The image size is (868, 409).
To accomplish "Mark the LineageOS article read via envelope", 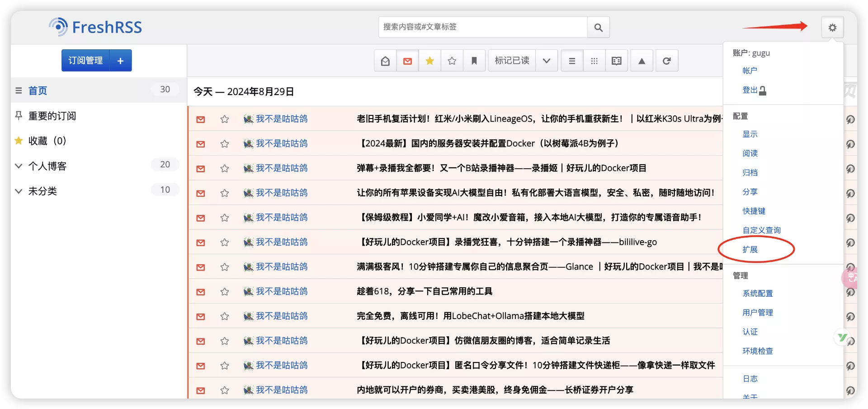I will (x=201, y=119).
